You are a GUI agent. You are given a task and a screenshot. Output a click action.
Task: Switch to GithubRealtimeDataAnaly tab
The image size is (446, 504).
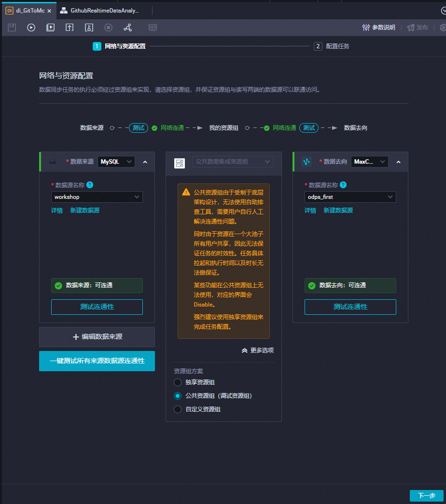[100, 11]
